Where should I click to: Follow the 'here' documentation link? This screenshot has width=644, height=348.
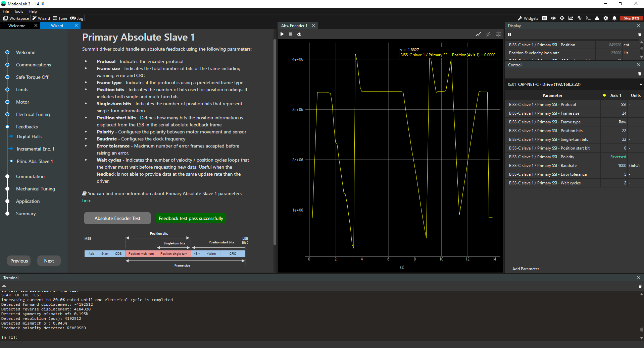click(87, 201)
